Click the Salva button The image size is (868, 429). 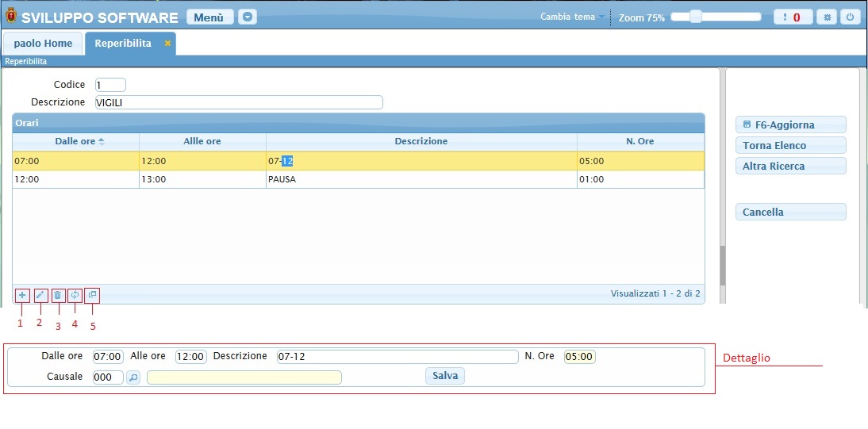click(x=445, y=376)
